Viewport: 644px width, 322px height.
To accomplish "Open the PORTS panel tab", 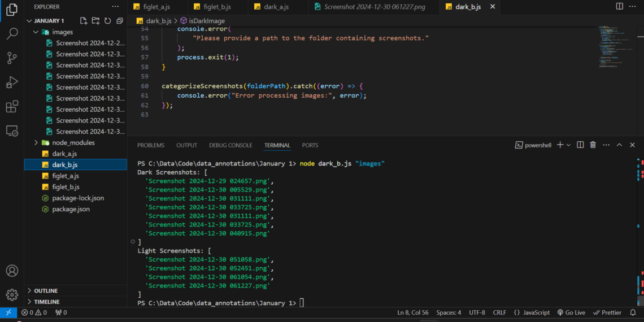I will click(310, 145).
